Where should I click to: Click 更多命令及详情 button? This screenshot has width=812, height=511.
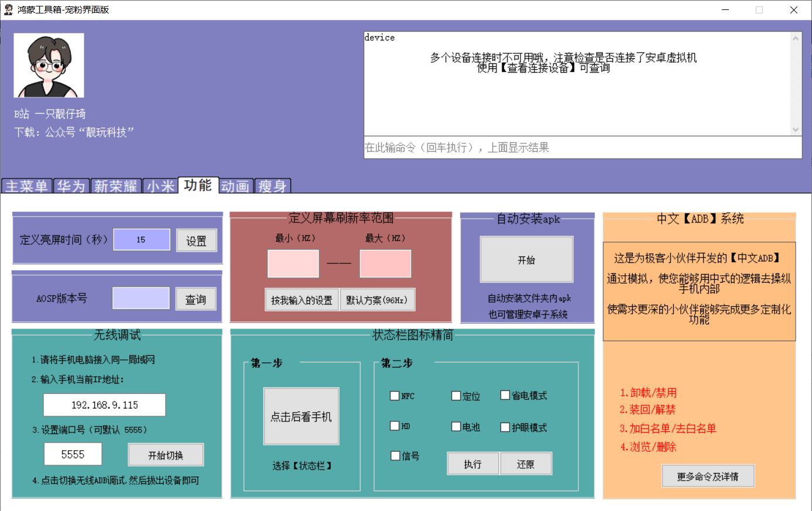pos(708,476)
